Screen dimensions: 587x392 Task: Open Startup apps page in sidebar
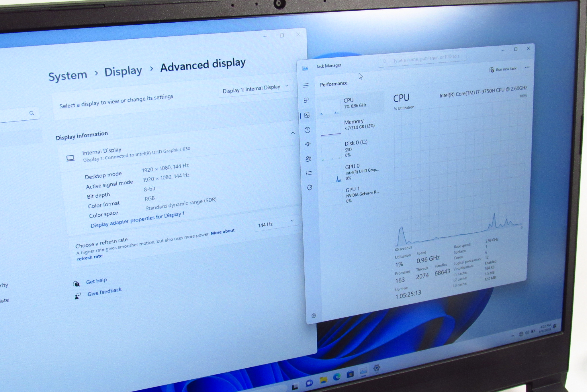coord(308,144)
